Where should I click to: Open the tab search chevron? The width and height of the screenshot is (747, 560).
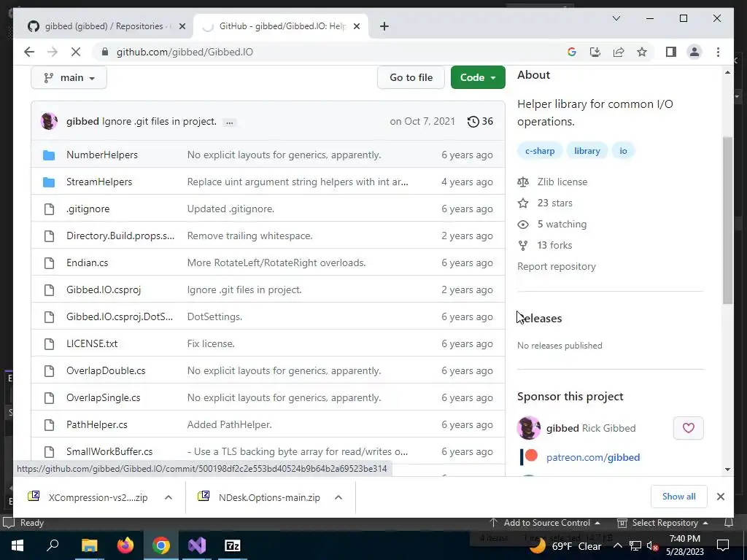[x=616, y=18]
